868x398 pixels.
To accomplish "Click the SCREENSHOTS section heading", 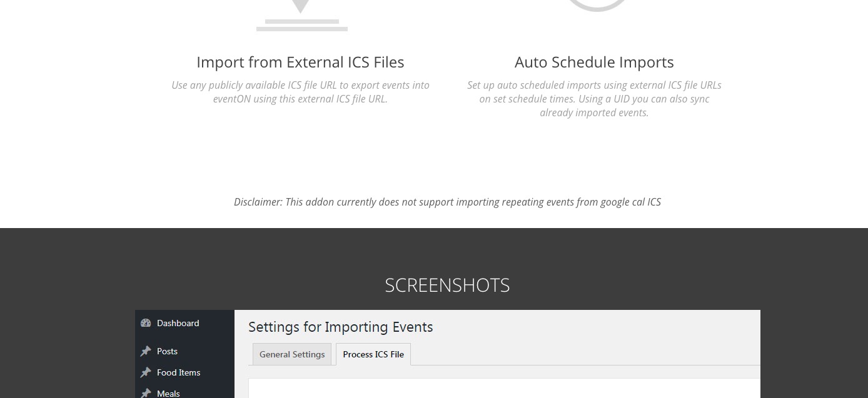I will [x=447, y=286].
